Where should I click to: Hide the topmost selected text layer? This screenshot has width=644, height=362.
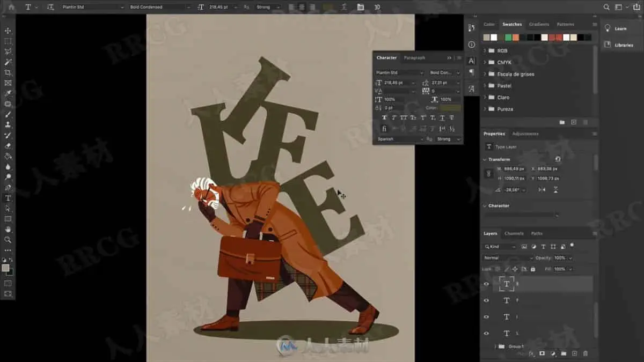[x=487, y=284]
